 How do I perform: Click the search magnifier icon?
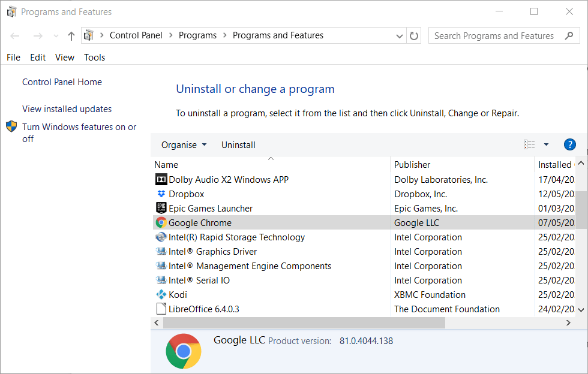[569, 35]
